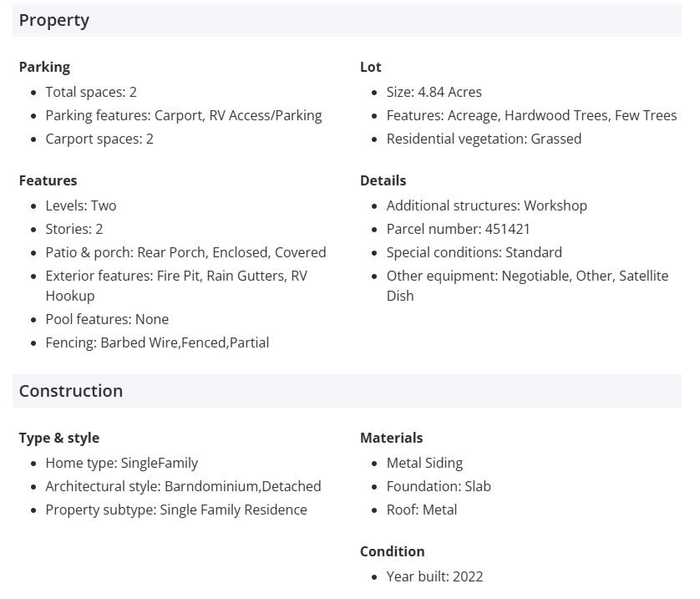Click the Property section header
The height and width of the screenshot is (599, 700).
pos(54,21)
